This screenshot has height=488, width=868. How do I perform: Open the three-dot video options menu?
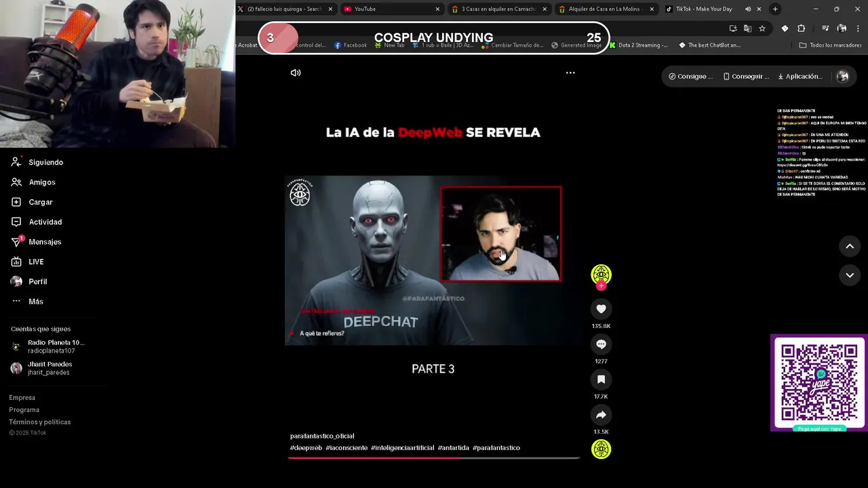[x=570, y=73]
